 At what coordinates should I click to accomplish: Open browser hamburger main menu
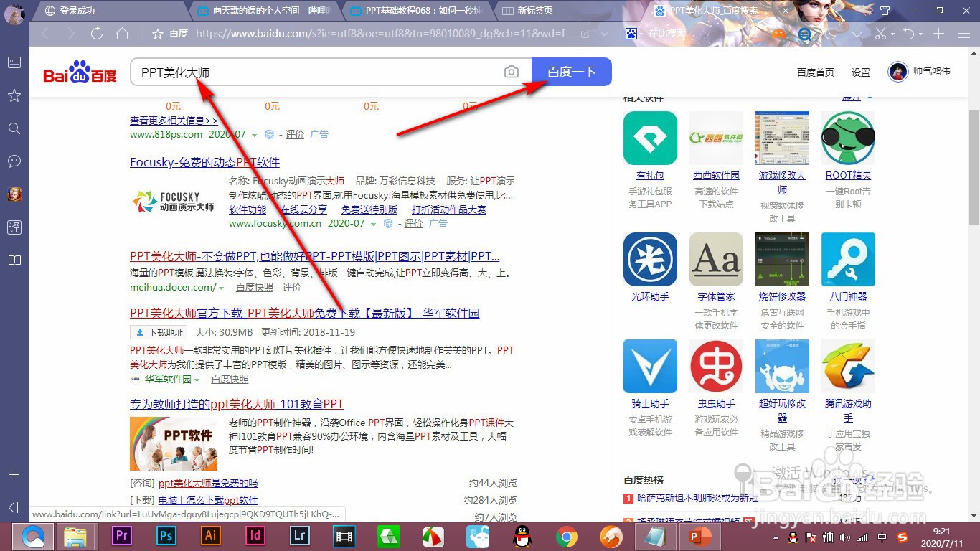click(x=963, y=34)
